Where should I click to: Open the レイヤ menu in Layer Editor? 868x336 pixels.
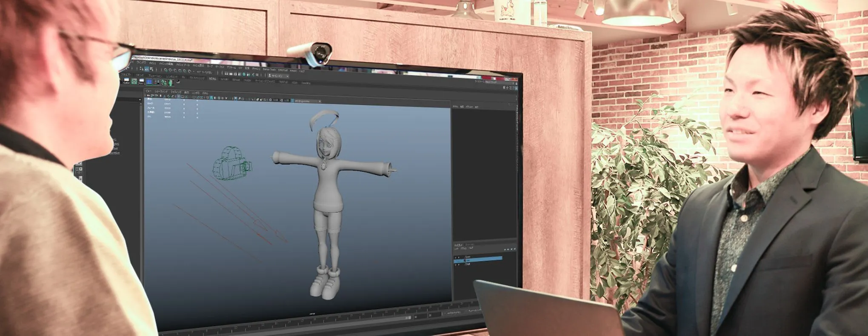[x=457, y=249]
